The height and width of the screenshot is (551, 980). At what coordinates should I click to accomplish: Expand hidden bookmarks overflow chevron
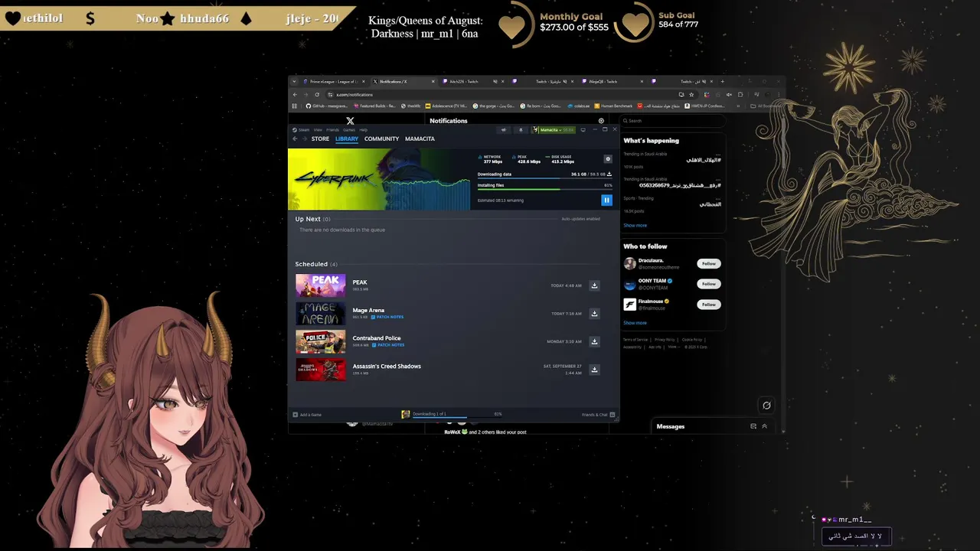pyautogui.click(x=740, y=106)
